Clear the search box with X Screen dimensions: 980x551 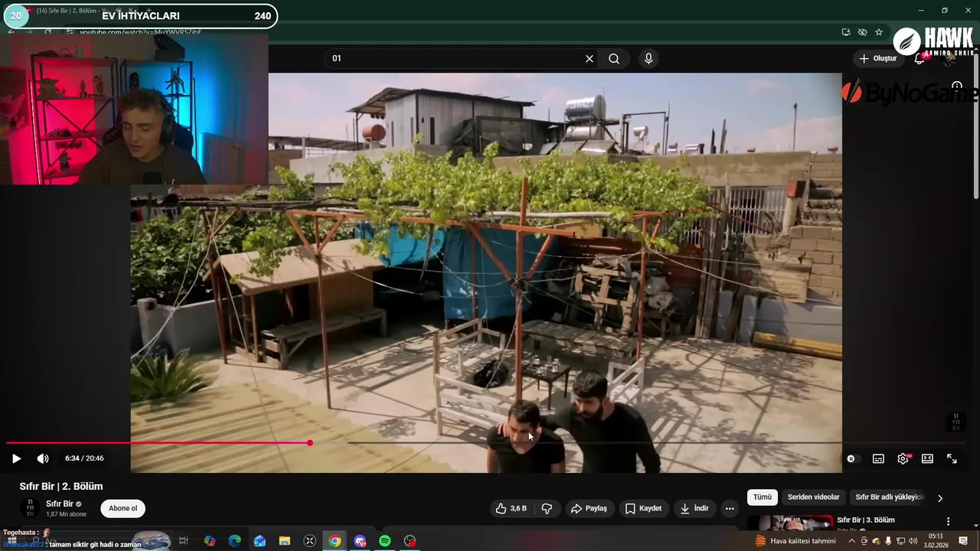590,59
